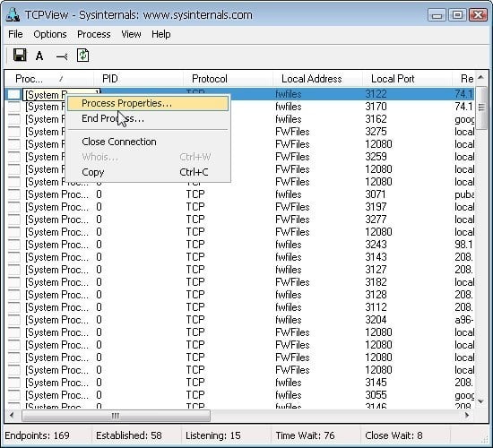
Task: Sort by the Local Address column header
Action: click(x=317, y=79)
